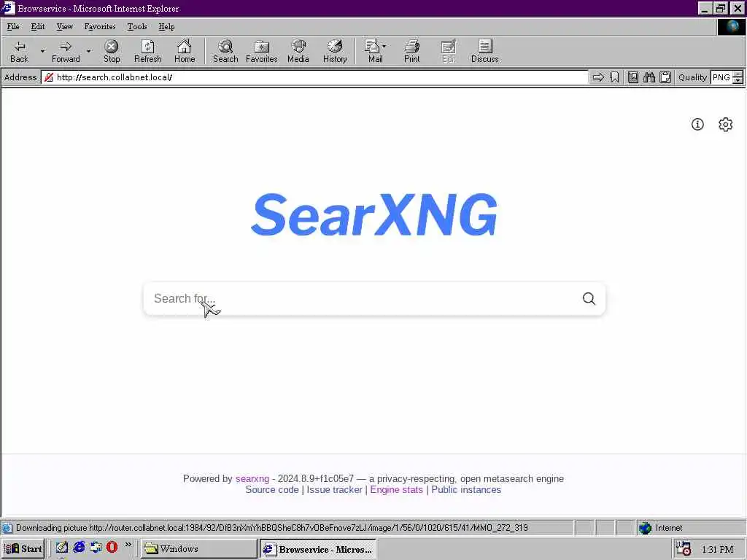Image resolution: width=747 pixels, height=560 pixels.
Task: Expand the Mail button dropdown arrow
Action: click(384, 46)
